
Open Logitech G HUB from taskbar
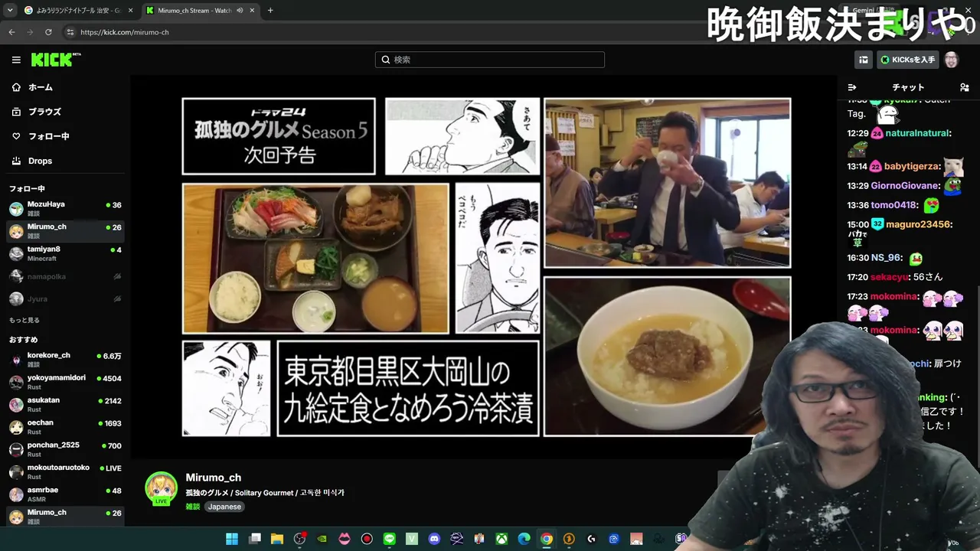591,539
